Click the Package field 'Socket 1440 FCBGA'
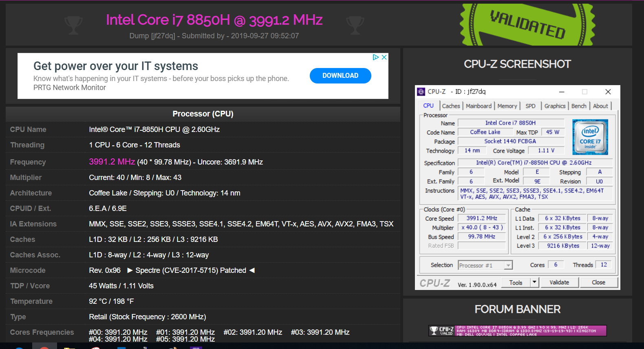Screen dimensions: 644x349 (x=511, y=141)
